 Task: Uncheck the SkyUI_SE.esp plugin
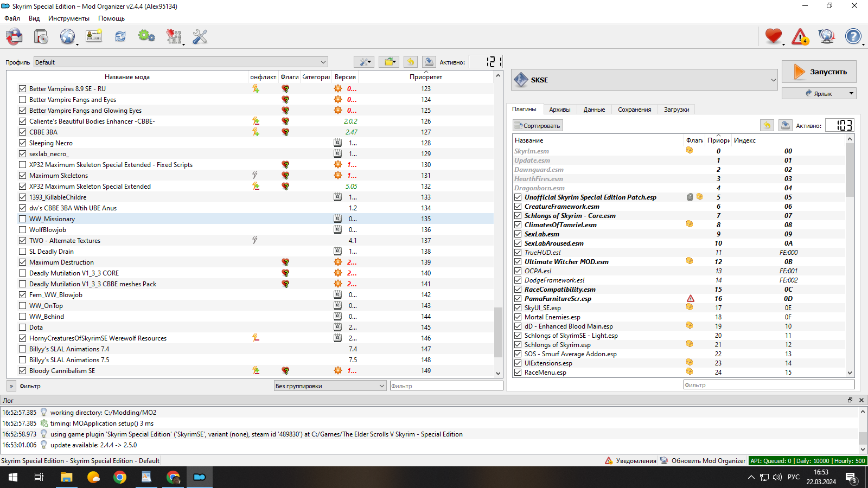[x=518, y=308]
